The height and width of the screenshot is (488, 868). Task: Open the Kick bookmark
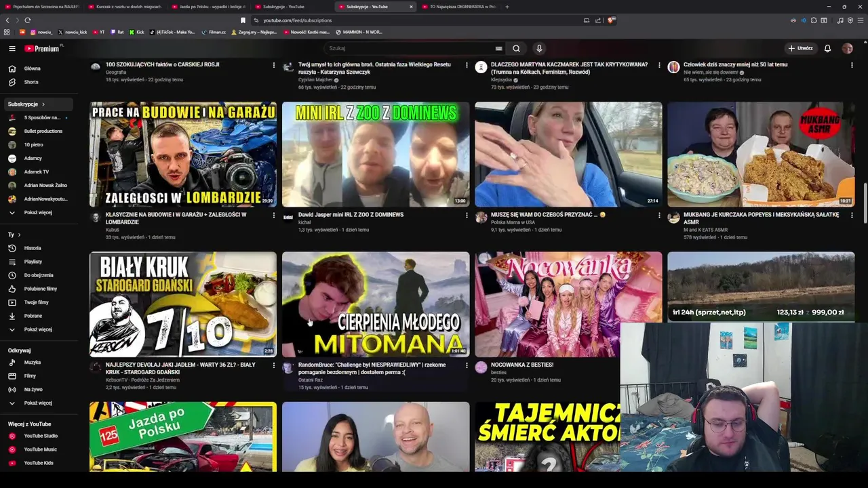click(x=138, y=32)
